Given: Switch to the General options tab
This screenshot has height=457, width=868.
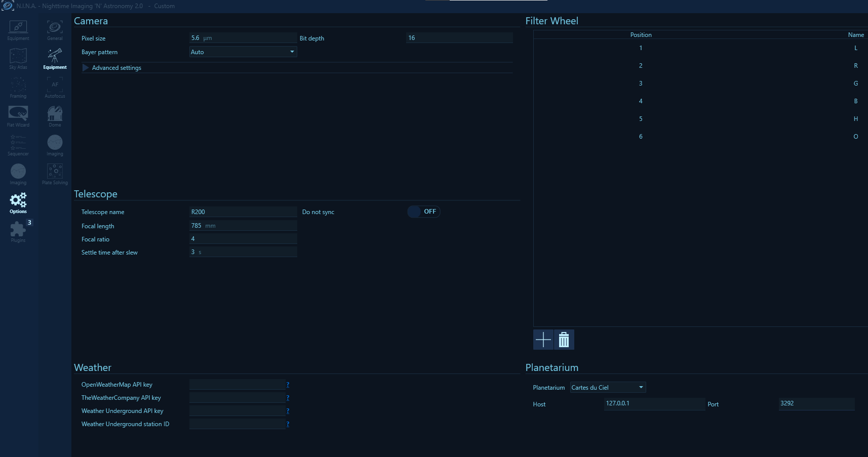Looking at the screenshot, I should pyautogui.click(x=55, y=30).
